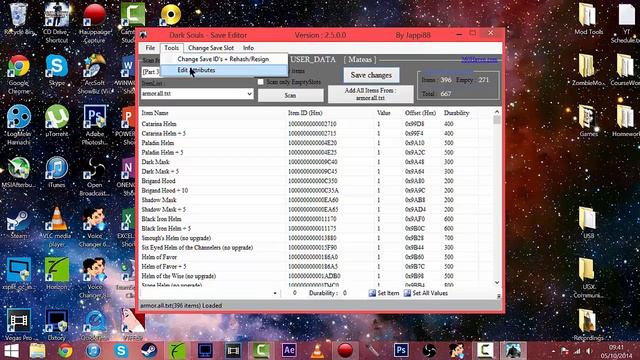Image resolution: width=640 pixels, height=360 pixels.
Task: Show hidden system tray icons arrow
Action: click(553, 351)
